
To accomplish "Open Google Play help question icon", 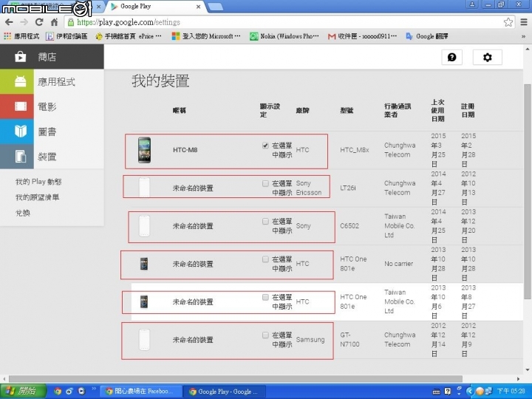I will 452,57.
